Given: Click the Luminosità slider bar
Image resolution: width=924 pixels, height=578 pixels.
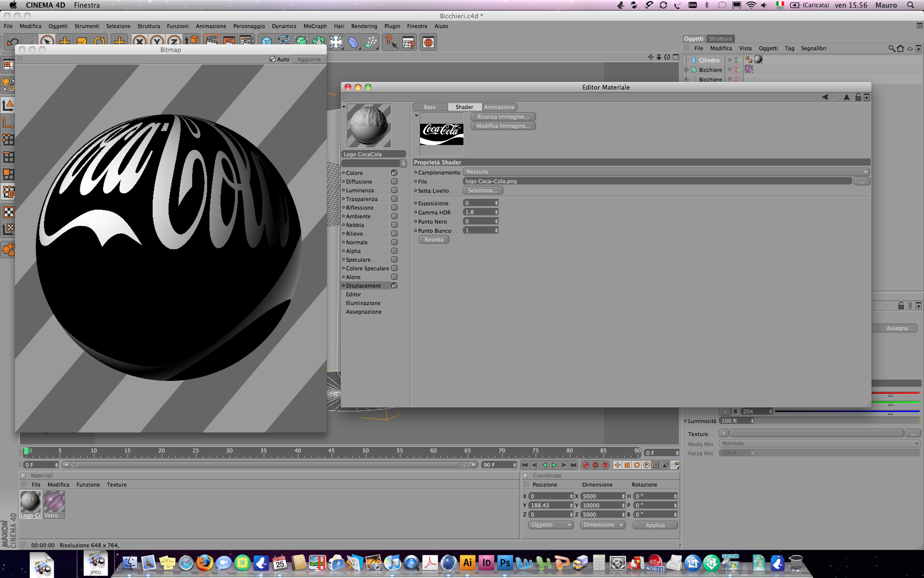Looking at the screenshot, I should 836,421.
